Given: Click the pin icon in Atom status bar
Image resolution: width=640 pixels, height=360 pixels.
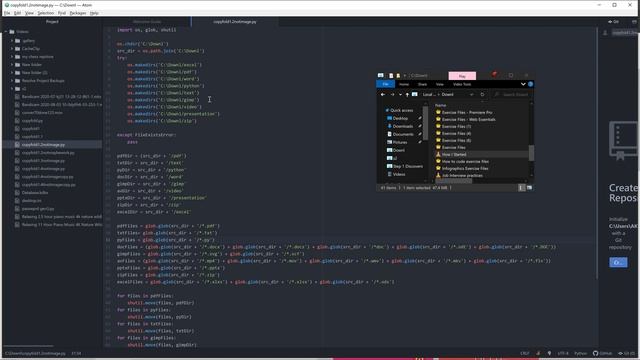Looking at the screenshot, I should pos(549,353).
